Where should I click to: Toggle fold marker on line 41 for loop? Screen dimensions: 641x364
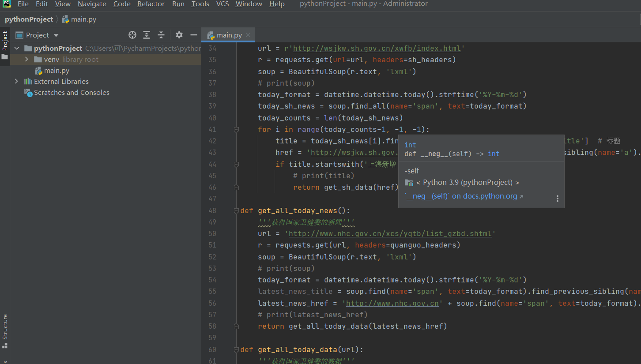click(236, 129)
